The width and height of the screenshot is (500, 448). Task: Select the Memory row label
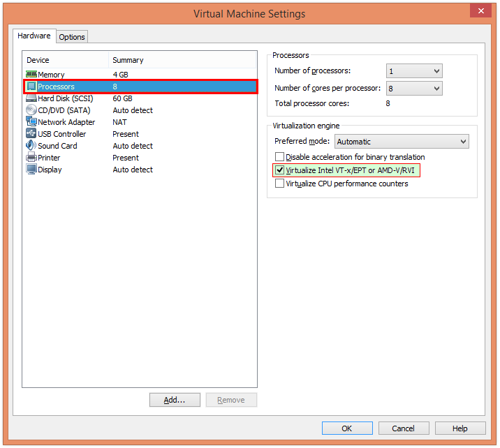tap(51, 75)
